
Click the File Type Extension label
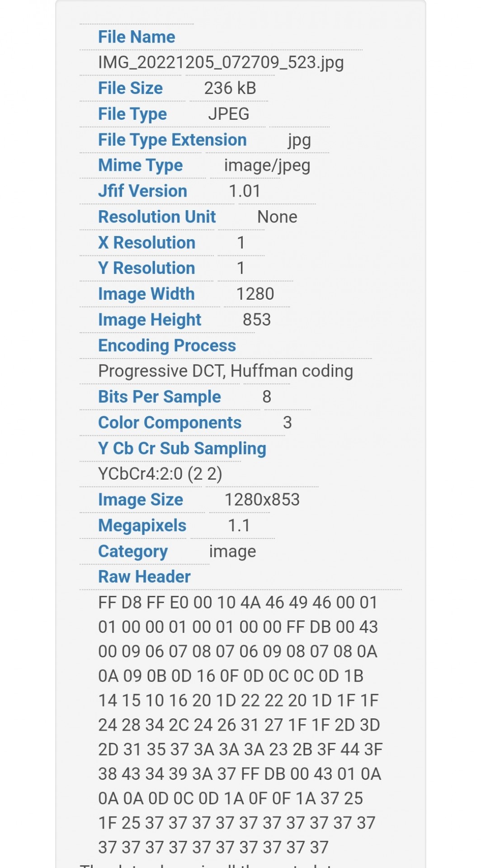[172, 140]
